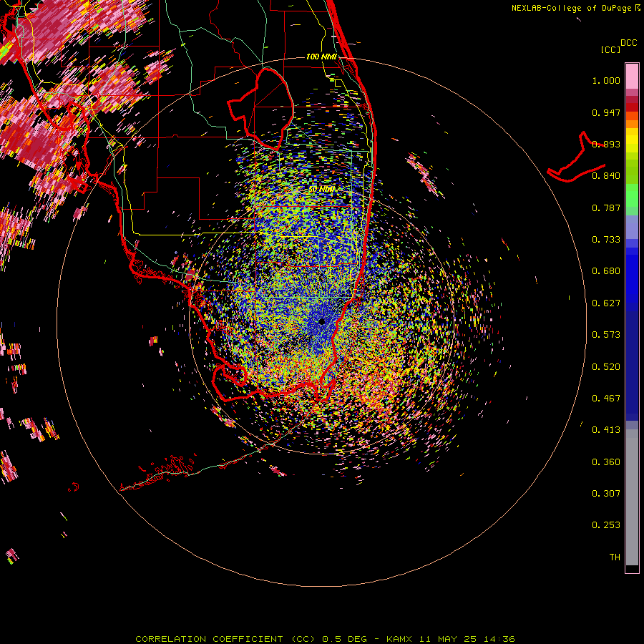Select the 0.360 color scale value
Screen dimensions: 644x644
click(x=606, y=462)
